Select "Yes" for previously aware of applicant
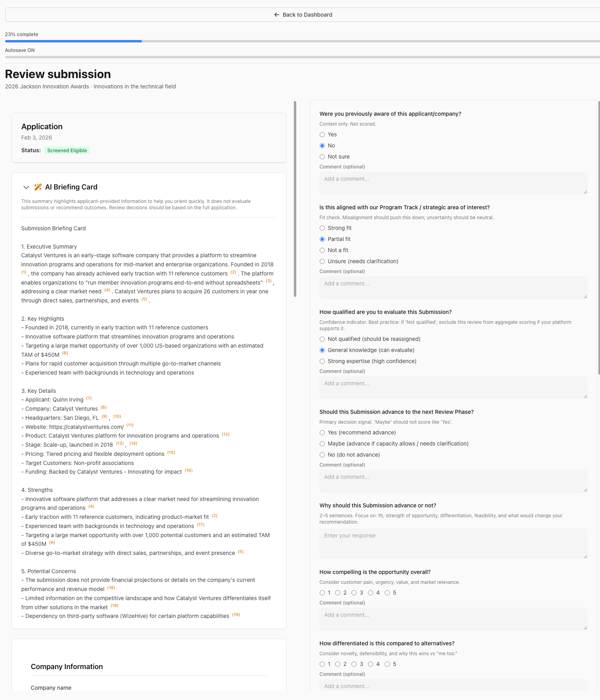Screen dimensions: 600x700 point(322,134)
